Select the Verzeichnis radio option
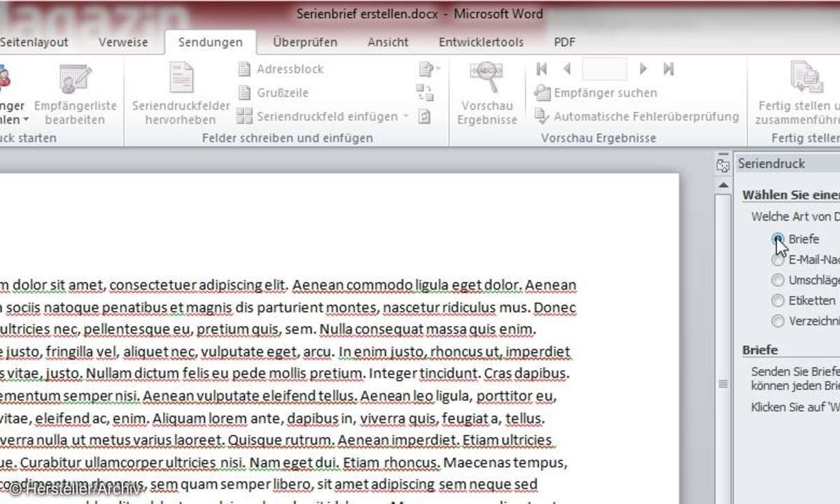Image resolution: width=840 pixels, height=504 pixels. pyautogui.click(x=778, y=321)
